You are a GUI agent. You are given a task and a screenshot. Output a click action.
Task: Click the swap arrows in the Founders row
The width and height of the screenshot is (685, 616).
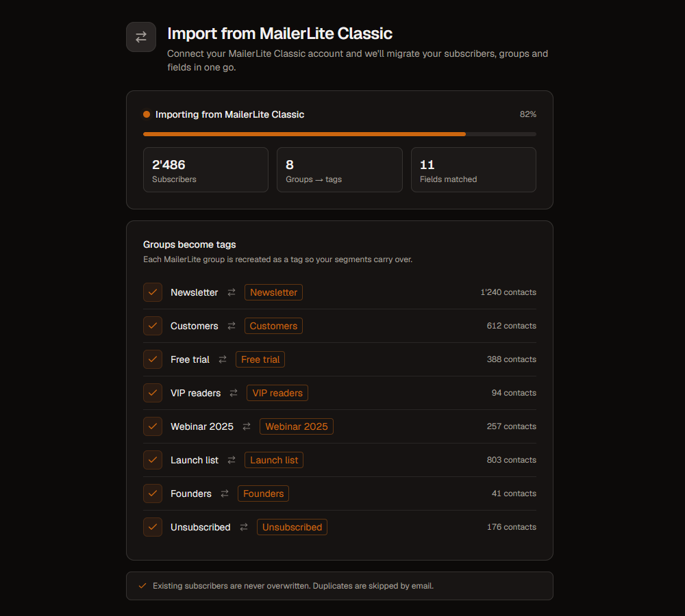tap(225, 493)
